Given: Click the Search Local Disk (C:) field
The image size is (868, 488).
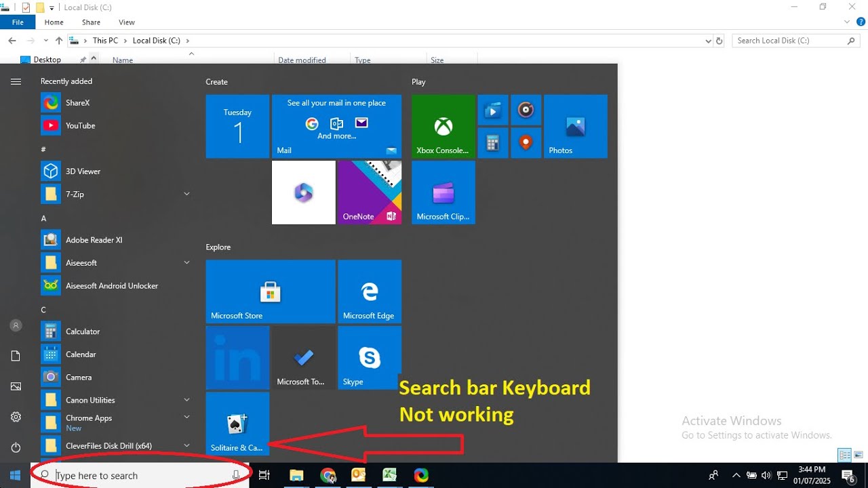Looking at the screenshot, I should (x=797, y=41).
